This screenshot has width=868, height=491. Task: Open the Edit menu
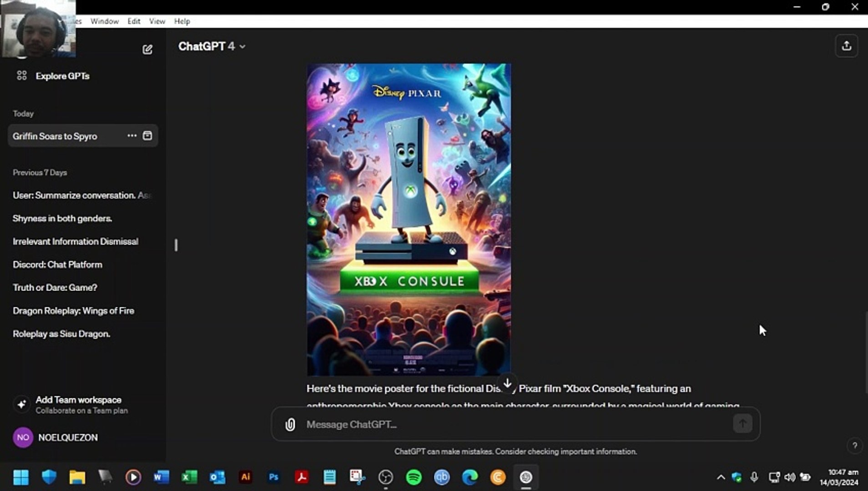pos(134,21)
